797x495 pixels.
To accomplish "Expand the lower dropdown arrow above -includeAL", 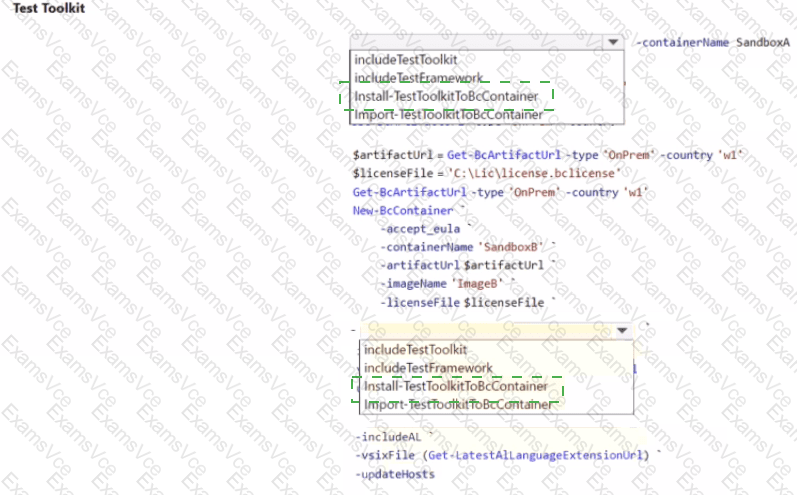I will coord(621,330).
